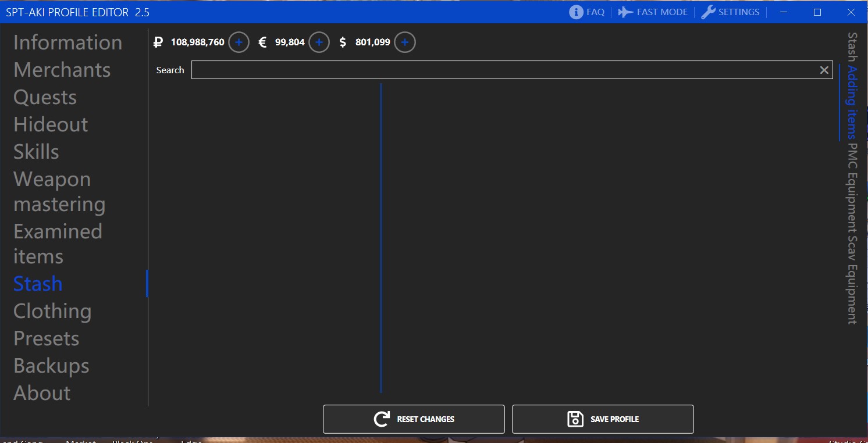Image resolution: width=868 pixels, height=443 pixels.
Task: Open Settings using the wrench icon
Action: 709,12
